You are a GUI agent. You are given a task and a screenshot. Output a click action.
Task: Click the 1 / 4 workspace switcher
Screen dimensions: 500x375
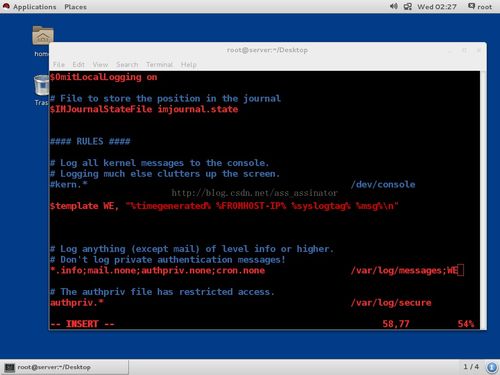coord(471,367)
